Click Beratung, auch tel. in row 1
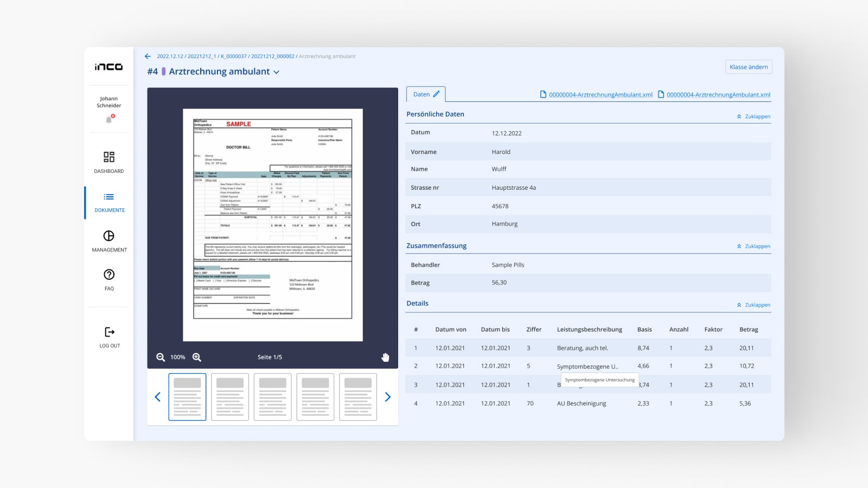This screenshot has width=868, height=488. click(582, 348)
